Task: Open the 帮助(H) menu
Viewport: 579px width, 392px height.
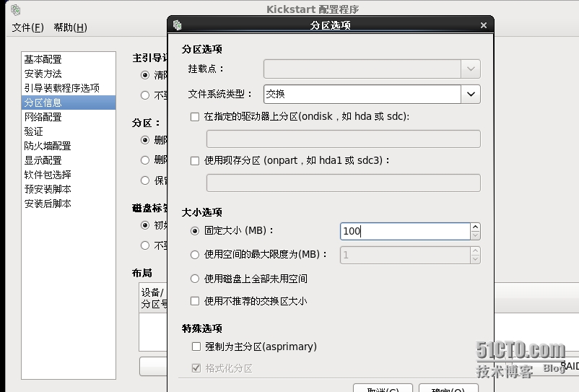Action: (70, 27)
